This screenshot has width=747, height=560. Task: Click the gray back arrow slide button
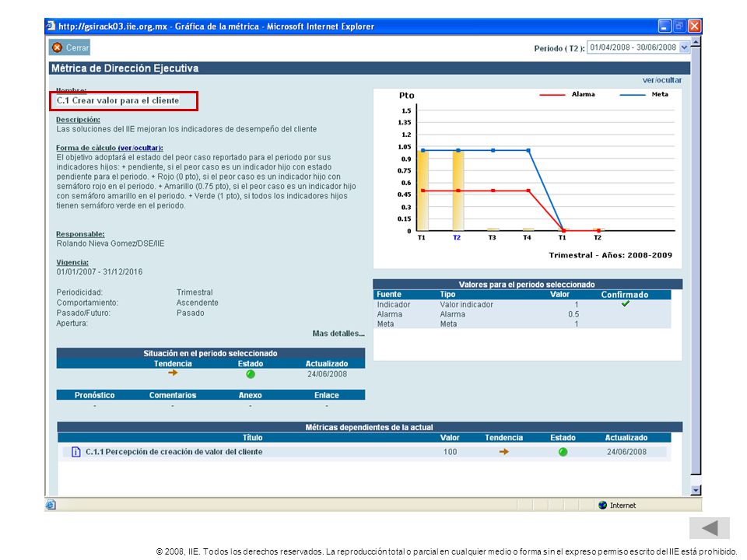[x=710, y=527]
